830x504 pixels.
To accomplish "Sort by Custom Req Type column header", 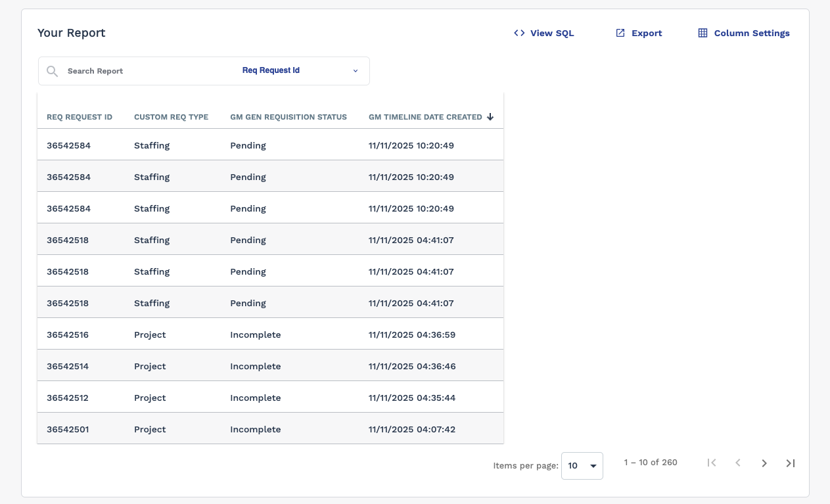I will [171, 117].
